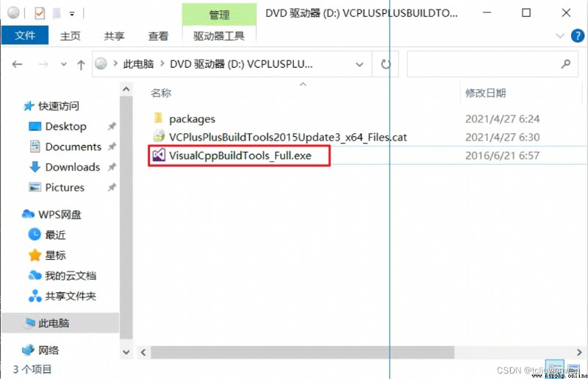Click the horizontal scrollbar right arrow

579,353
